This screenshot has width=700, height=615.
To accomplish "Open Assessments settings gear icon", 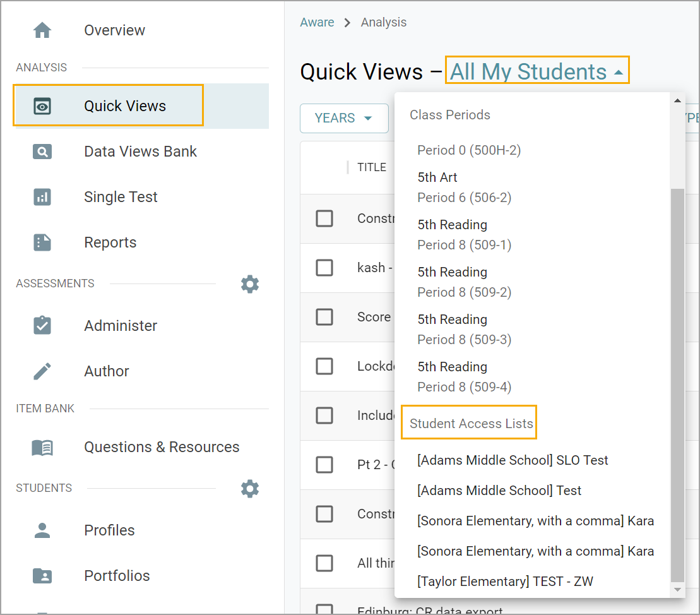I will [x=250, y=284].
